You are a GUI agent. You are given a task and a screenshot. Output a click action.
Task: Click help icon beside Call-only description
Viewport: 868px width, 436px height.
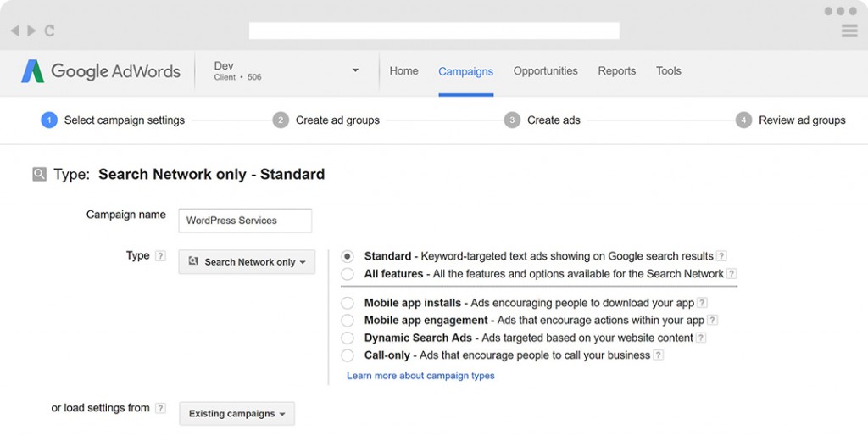659,355
